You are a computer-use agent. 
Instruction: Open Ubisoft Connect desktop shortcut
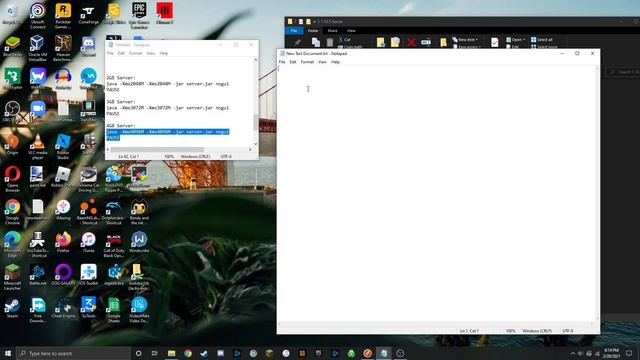38,15
